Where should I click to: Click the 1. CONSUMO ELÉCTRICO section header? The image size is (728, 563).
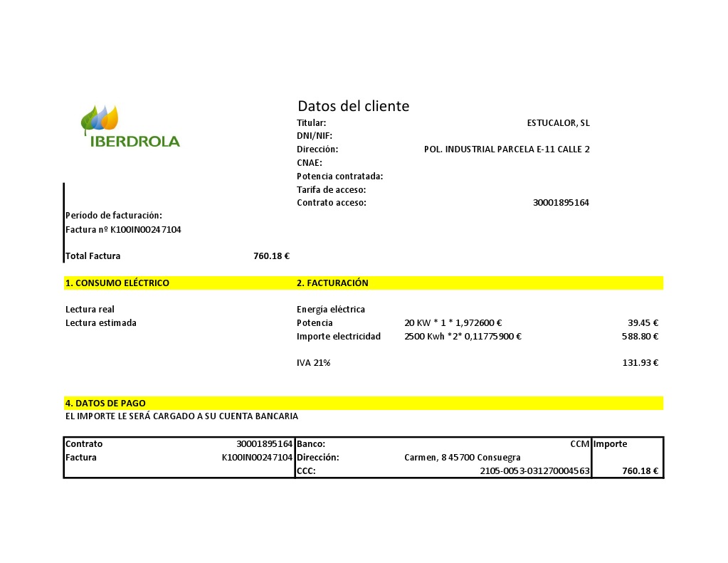point(117,283)
